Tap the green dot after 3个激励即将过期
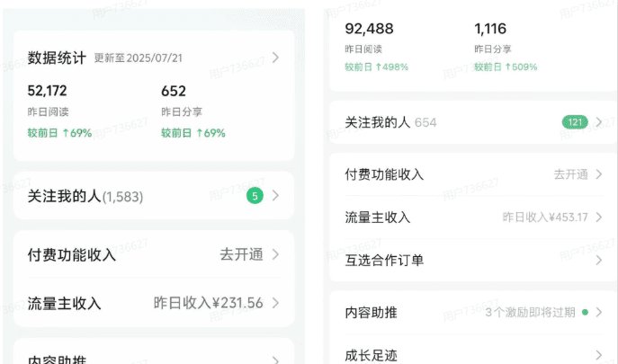This screenshot has width=618, height=364. pyautogui.click(x=586, y=313)
